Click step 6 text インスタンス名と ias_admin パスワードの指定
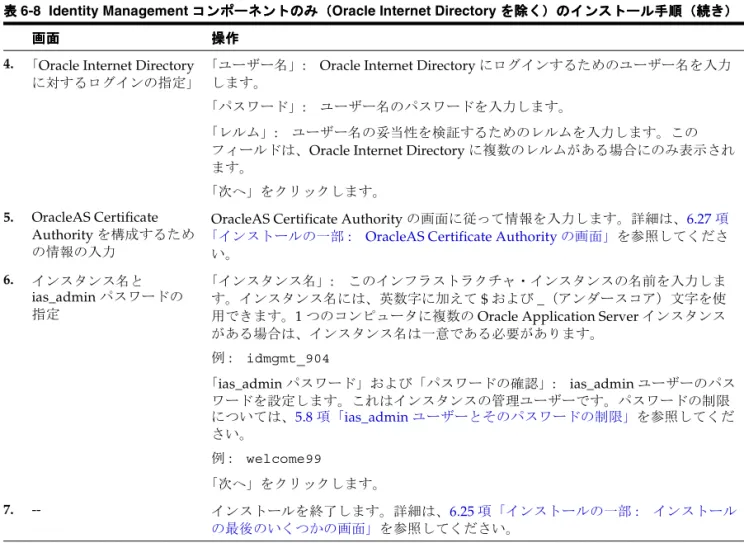 point(107,297)
